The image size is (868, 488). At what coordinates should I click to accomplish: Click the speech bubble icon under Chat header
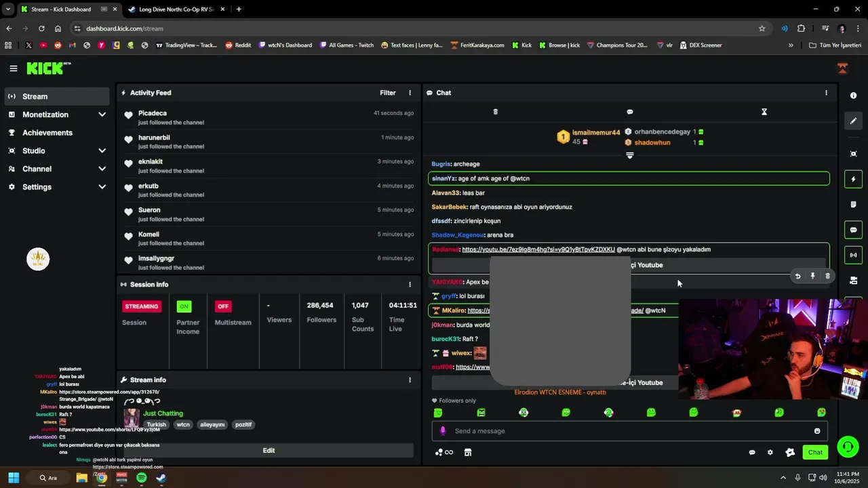coord(629,112)
